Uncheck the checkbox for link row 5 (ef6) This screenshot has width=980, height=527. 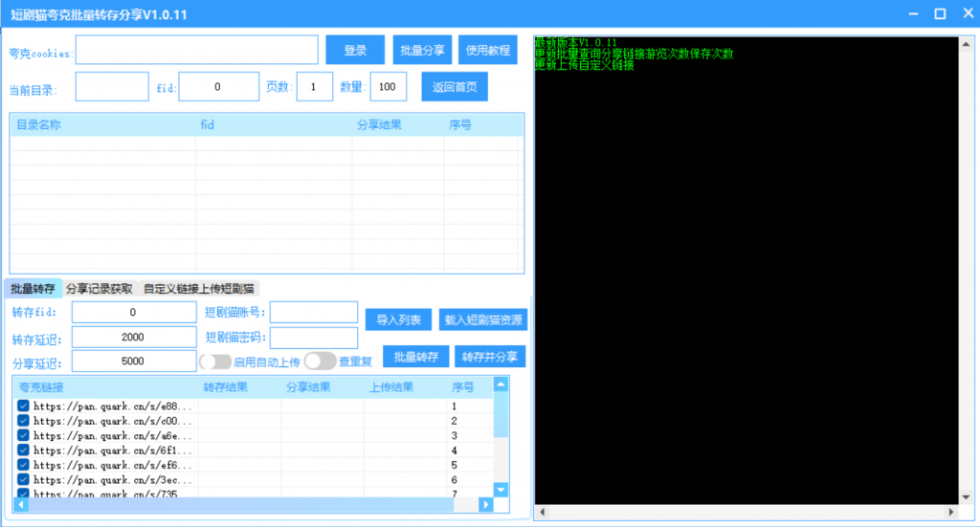(23, 465)
